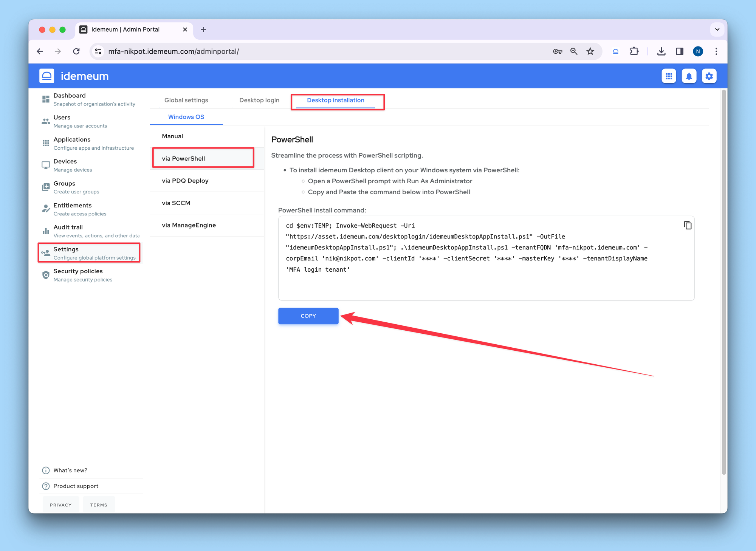Click the Security policies shield icon
The image size is (756, 551).
(x=46, y=275)
